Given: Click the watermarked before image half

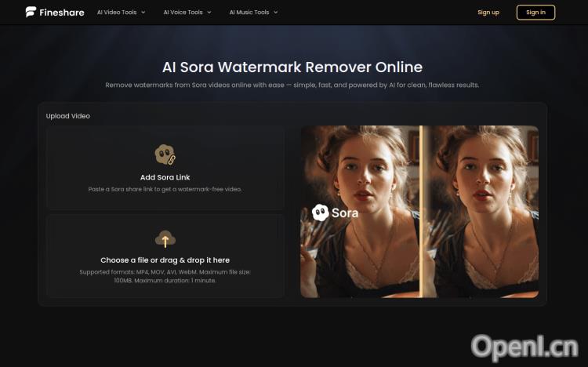Looking at the screenshot, I should pos(360,212).
